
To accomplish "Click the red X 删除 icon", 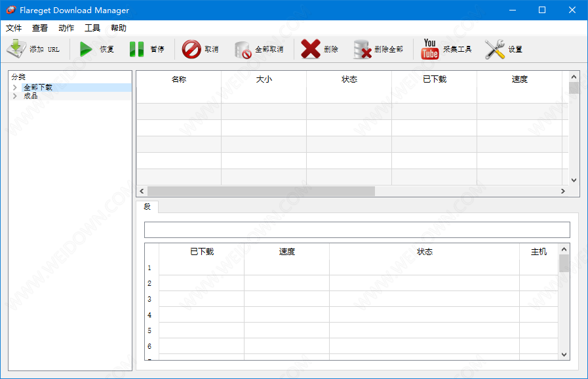I will (x=311, y=49).
